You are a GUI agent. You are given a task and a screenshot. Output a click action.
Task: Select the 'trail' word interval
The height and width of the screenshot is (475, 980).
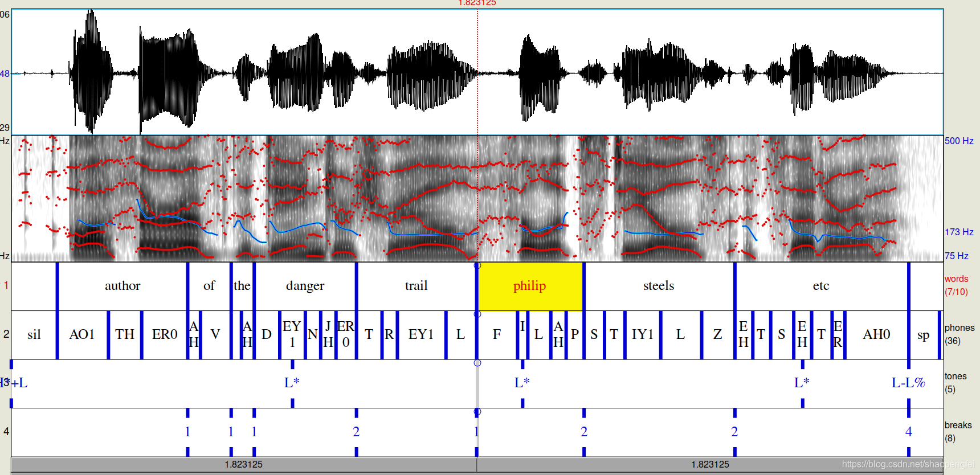click(x=416, y=286)
